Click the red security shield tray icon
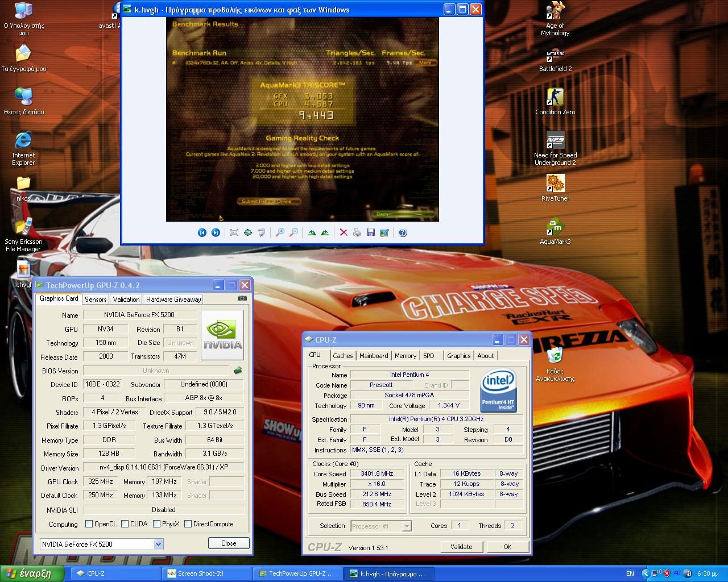The image size is (728, 582). coord(667,573)
